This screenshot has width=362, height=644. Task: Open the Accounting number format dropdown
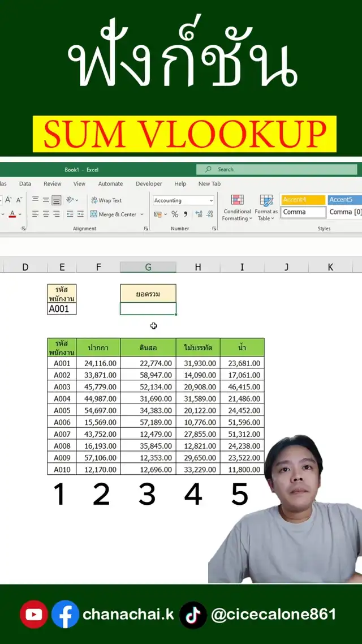tap(211, 200)
